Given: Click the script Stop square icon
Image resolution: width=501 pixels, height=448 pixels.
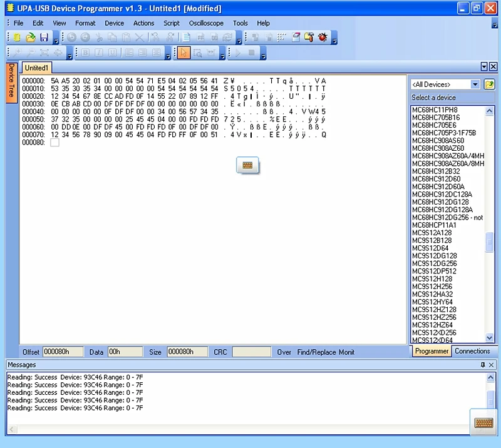Looking at the screenshot, I should tap(252, 53).
